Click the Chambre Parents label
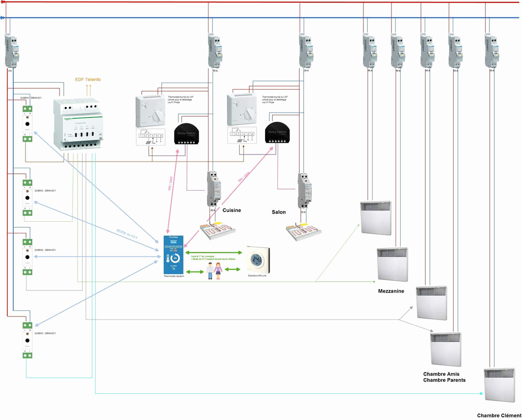 click(x=445, y=380)
